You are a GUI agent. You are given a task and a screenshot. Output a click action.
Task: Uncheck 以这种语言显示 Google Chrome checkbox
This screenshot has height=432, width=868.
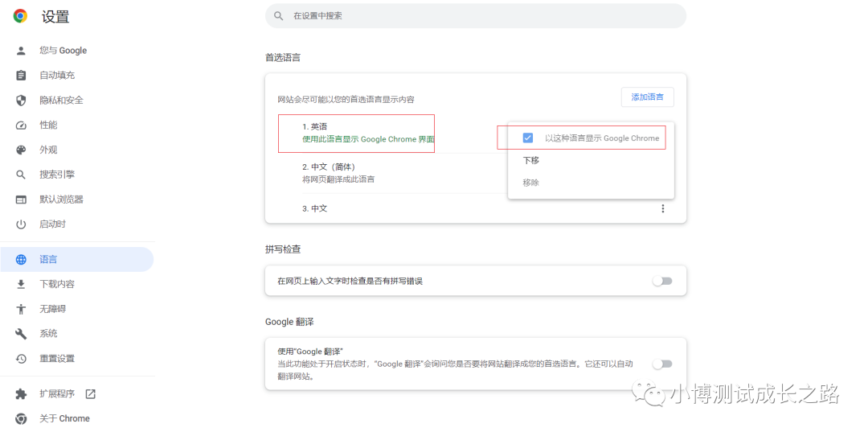point(527,138)
